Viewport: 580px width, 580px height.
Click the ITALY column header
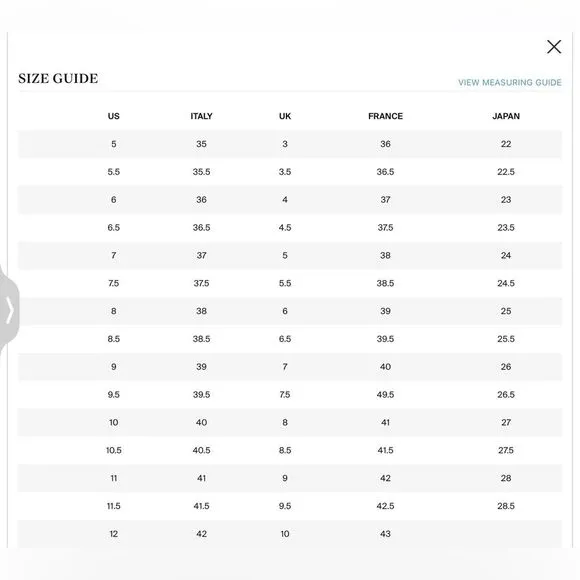201,116
